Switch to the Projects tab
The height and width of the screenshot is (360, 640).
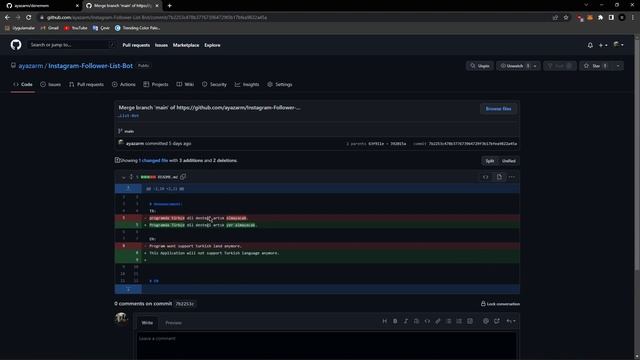(156, 84)
